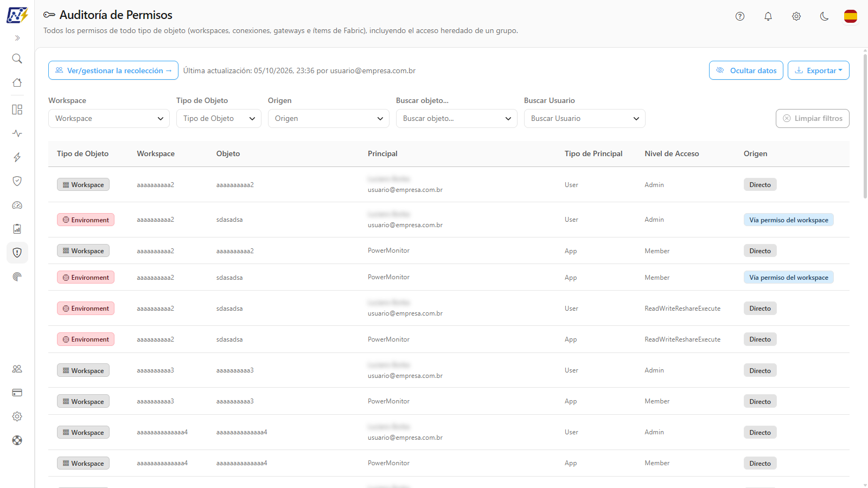Open the lightning bolt icon in the sidebar
The height and width of the screenshot is (488, 868).
coord(17,157)
